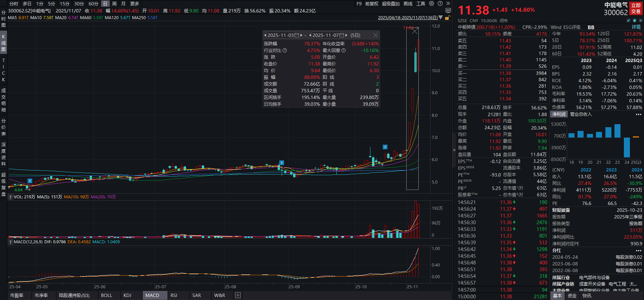This screenshot has width=644, height=300.
Task: Switch to 净利润 chart toggle
Action: click(559, 114)
